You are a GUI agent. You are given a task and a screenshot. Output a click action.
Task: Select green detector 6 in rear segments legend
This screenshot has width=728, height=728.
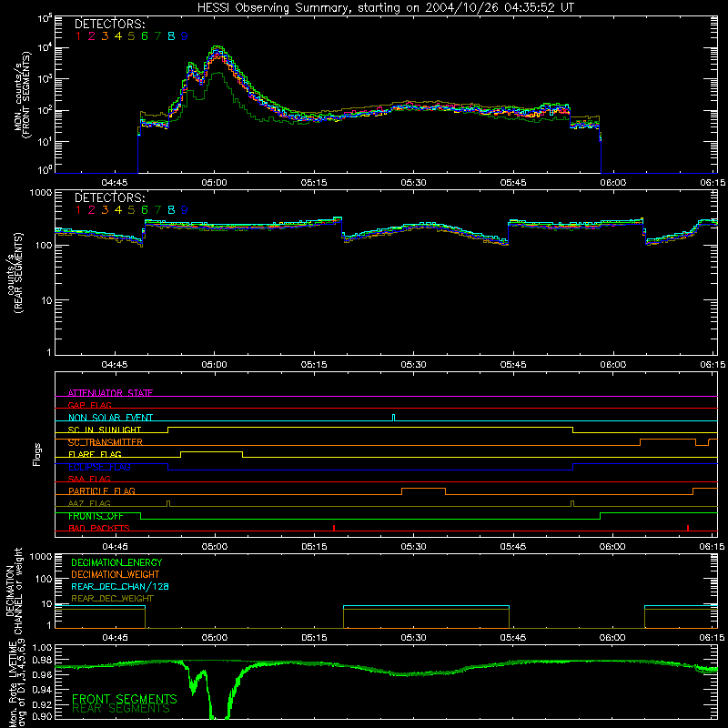[145, 210]
